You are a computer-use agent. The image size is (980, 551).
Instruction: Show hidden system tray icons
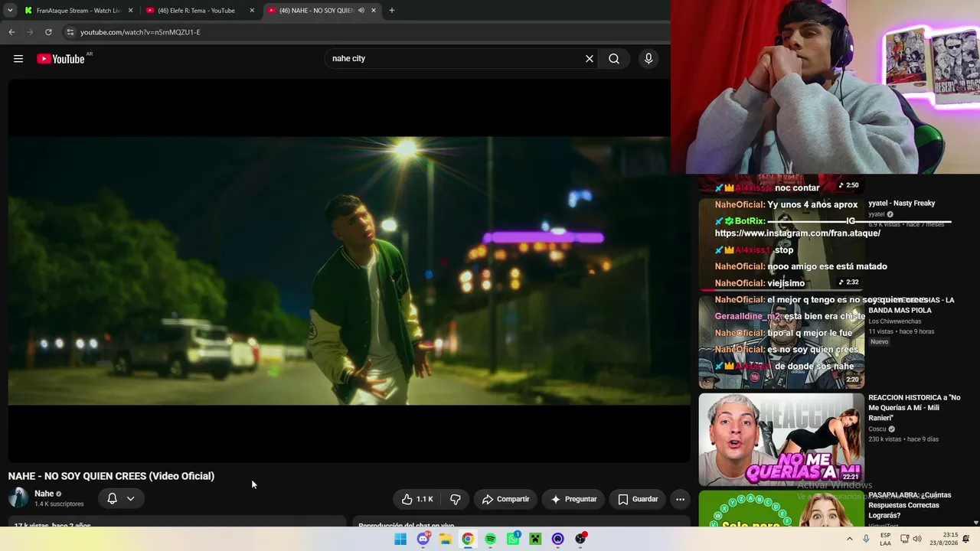(849, 539)
